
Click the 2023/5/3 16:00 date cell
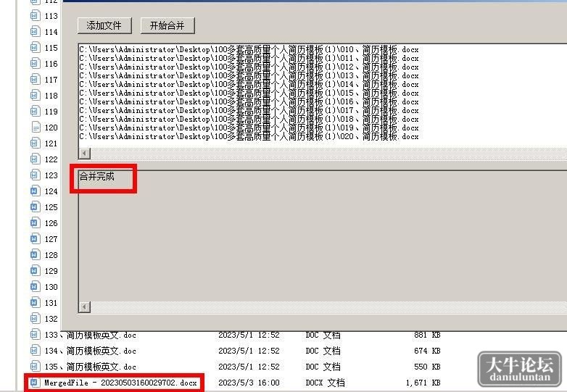249,383
